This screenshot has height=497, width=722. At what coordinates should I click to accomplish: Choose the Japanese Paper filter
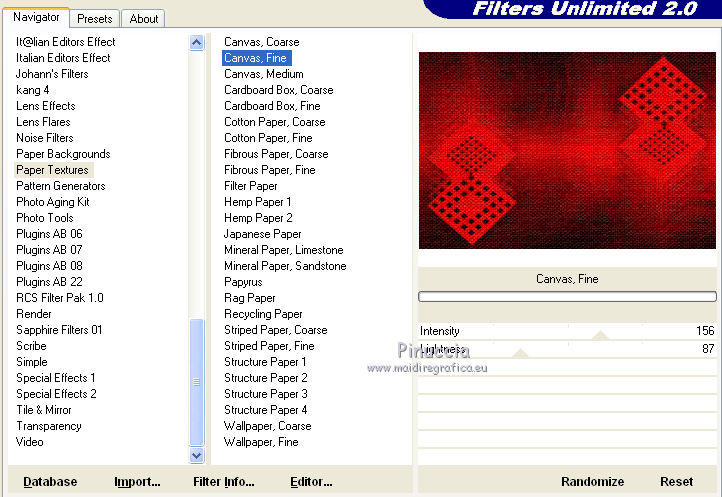point(262,234)
